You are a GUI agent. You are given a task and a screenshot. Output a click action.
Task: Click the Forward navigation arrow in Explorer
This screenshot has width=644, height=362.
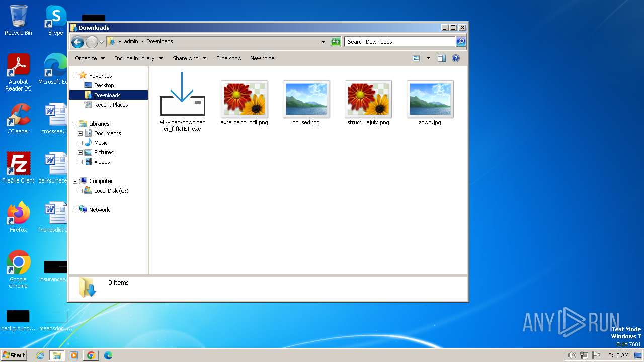click(92, 42)
